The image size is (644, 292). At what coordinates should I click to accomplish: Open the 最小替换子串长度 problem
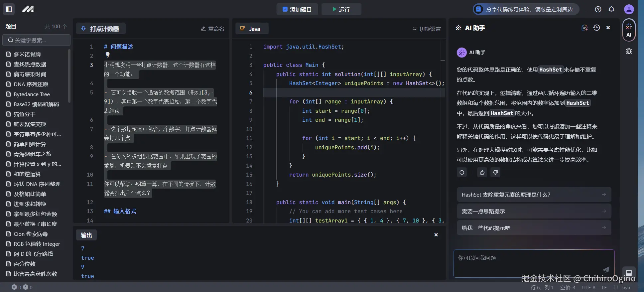tap(36, 224)
